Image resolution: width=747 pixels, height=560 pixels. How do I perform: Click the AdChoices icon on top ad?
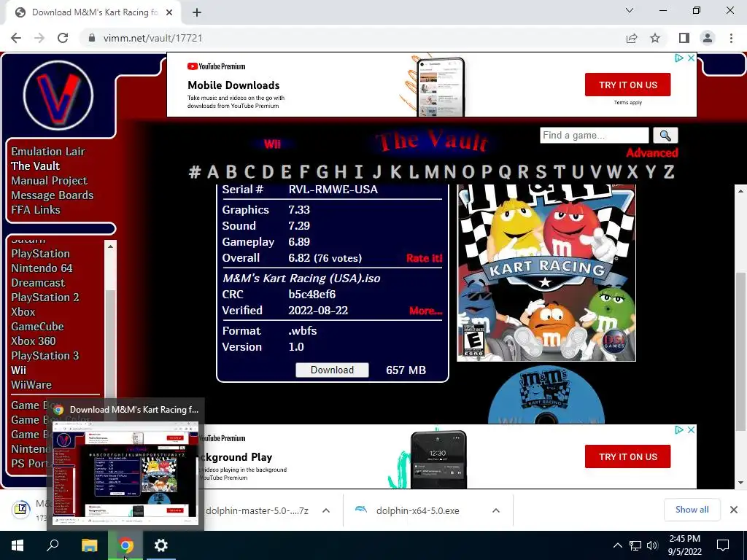679,58
